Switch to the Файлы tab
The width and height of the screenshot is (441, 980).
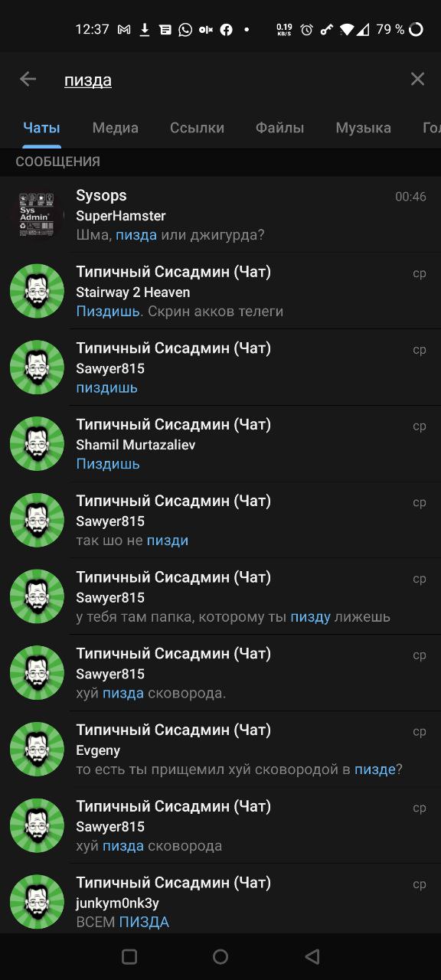pyautogui.click(x=280, y=128)
